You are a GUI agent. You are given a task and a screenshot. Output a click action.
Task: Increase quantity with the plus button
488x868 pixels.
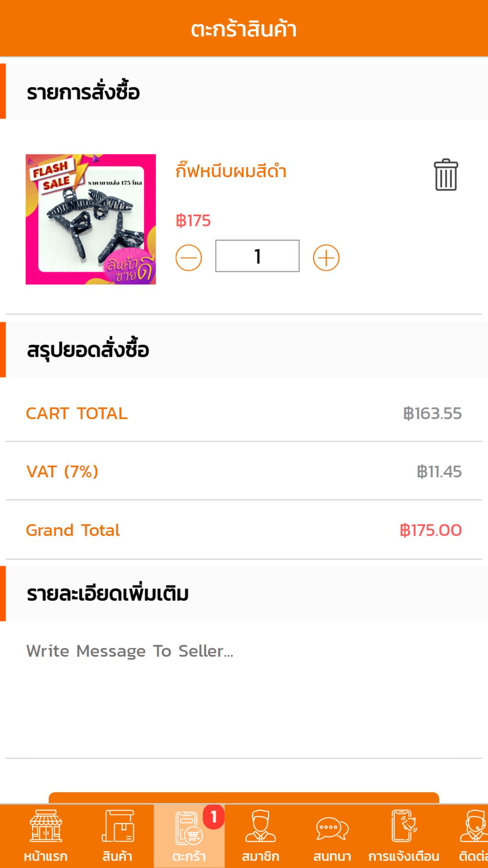coord(326,258)
